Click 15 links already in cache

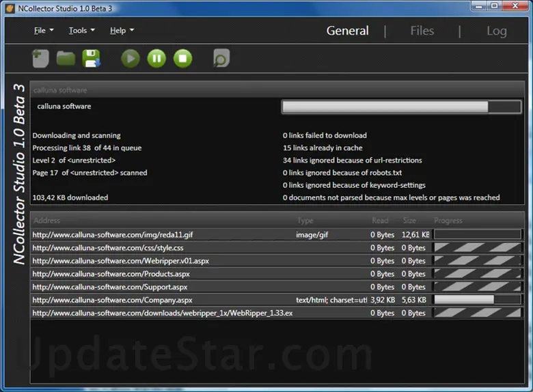[x=323, y=148]
